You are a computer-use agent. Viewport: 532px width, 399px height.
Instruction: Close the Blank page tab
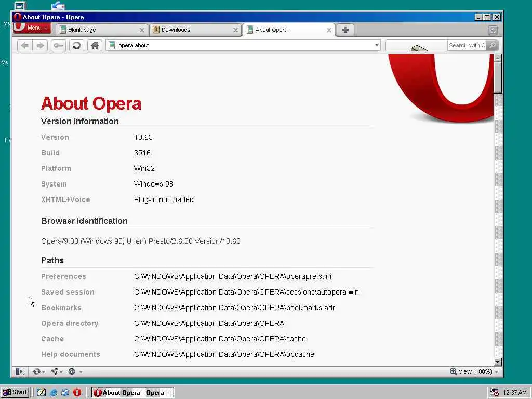click(x=142, y=30)
